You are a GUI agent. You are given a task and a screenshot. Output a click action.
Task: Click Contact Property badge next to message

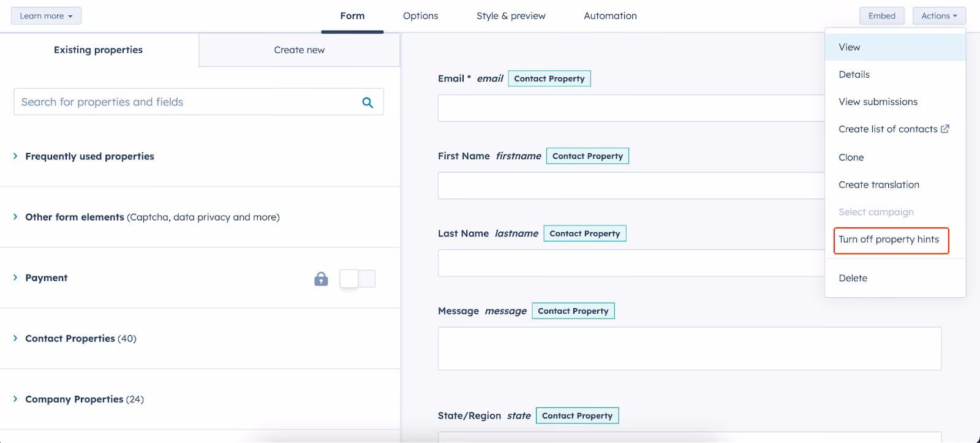tap(573, 311)
